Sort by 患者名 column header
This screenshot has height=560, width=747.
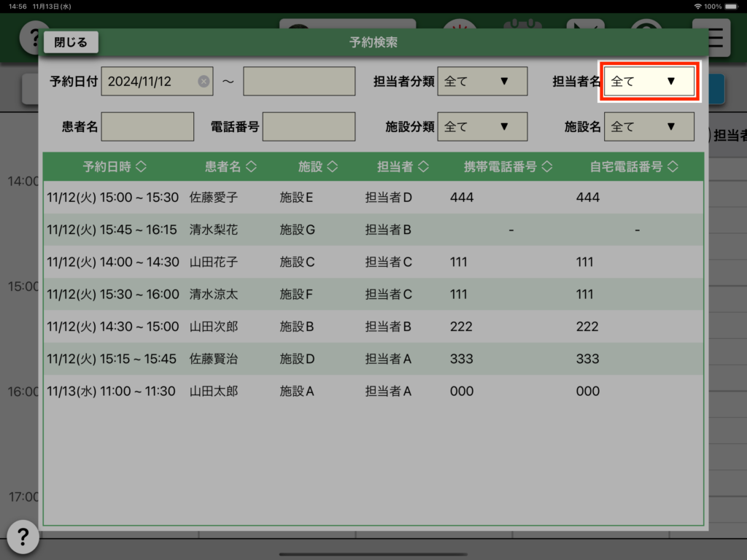coord(231,167)
